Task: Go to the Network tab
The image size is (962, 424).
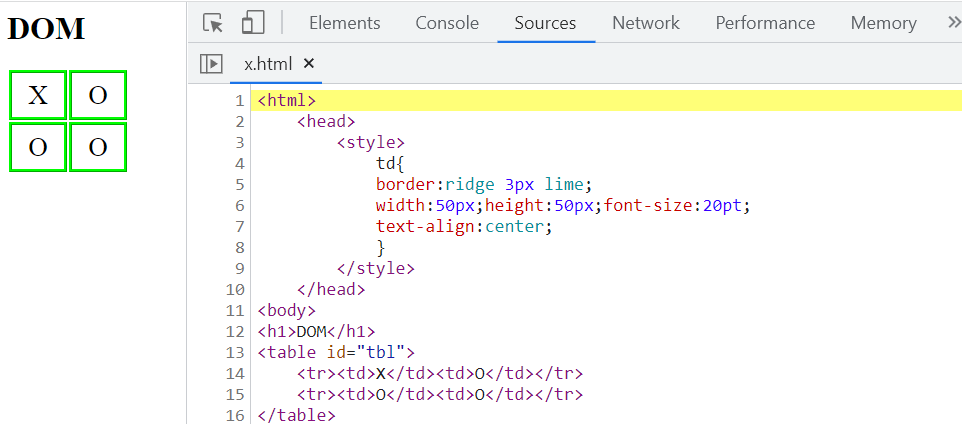Action: click(645, 23)
